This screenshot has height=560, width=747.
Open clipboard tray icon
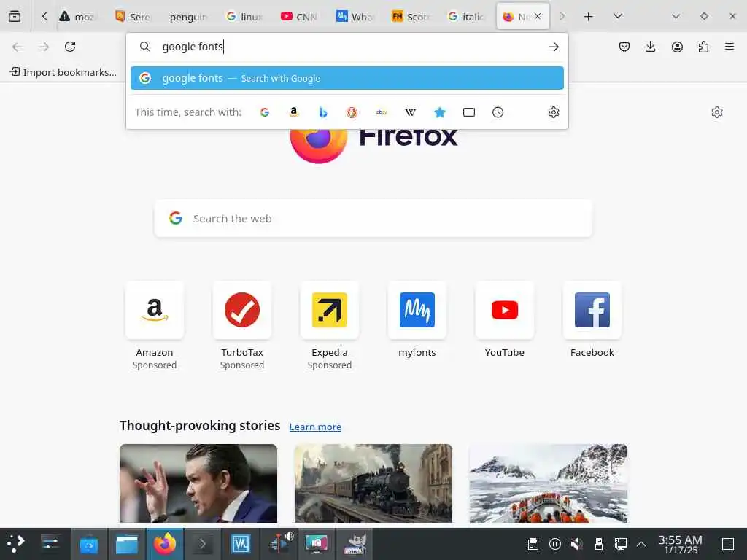[x=533, y=544]
